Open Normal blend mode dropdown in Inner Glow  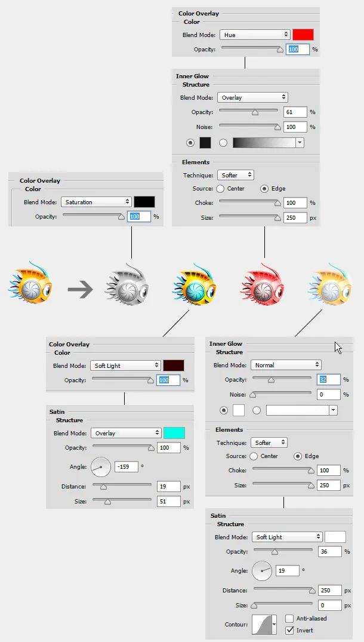[x=286, y=365]
